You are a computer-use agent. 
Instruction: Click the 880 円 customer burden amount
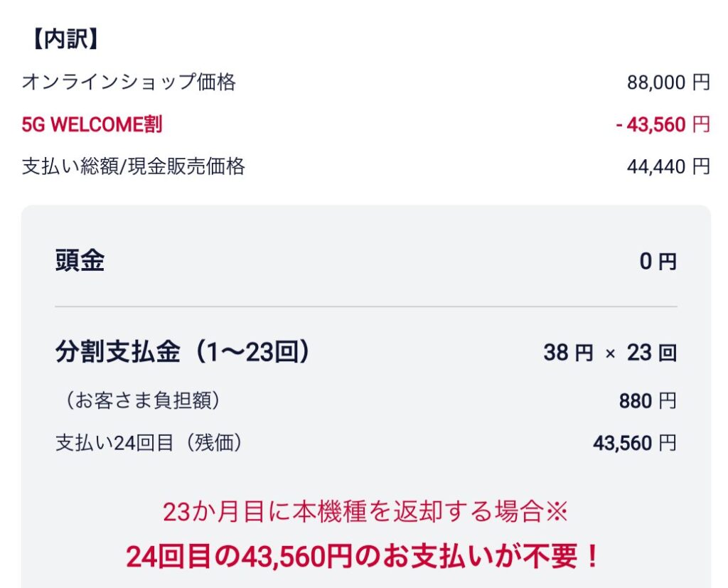(x=647, y=402)
